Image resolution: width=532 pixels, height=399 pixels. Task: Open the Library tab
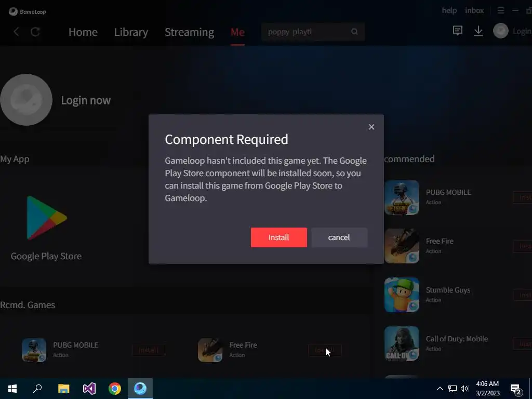pyautogui.click(x=131, y=32)
